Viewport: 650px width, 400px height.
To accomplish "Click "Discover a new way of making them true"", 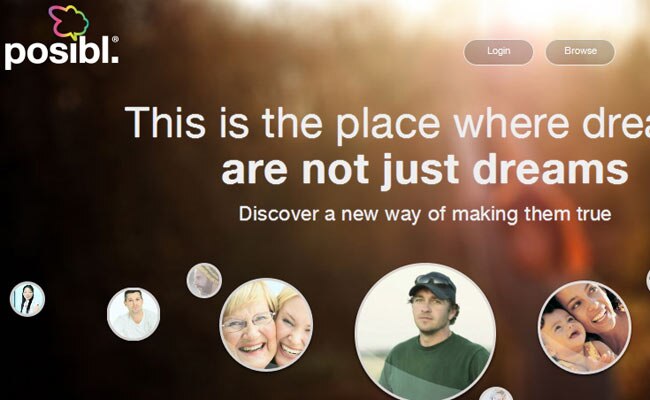I will coord(425,214).
